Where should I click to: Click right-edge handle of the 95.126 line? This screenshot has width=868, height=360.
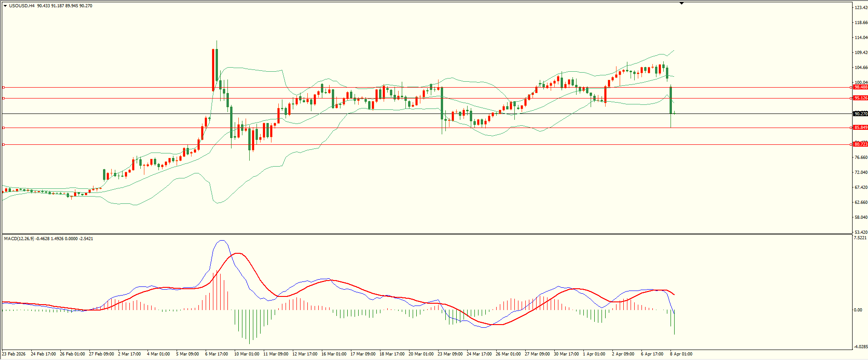point(850,98)
